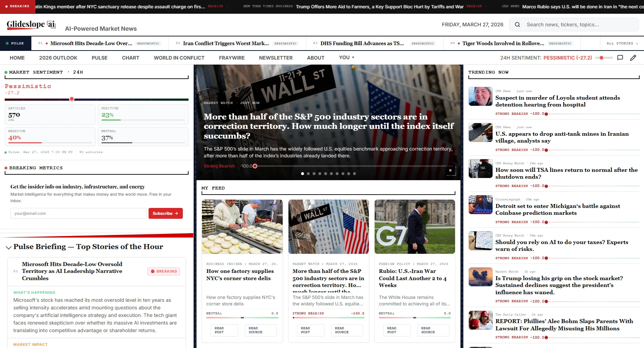Image resolution: width=644 pixels, height=348 pixels.
Task: Open the YOU dropdown menu
Action: click(x=347, y=57)
